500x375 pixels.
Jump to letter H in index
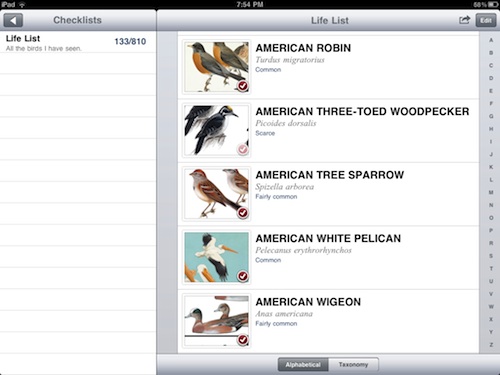(x=491, y=129)
